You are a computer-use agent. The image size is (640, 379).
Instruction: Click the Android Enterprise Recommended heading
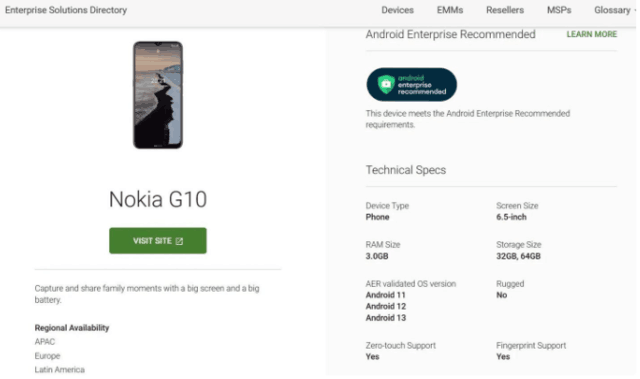tap(451, 34)
